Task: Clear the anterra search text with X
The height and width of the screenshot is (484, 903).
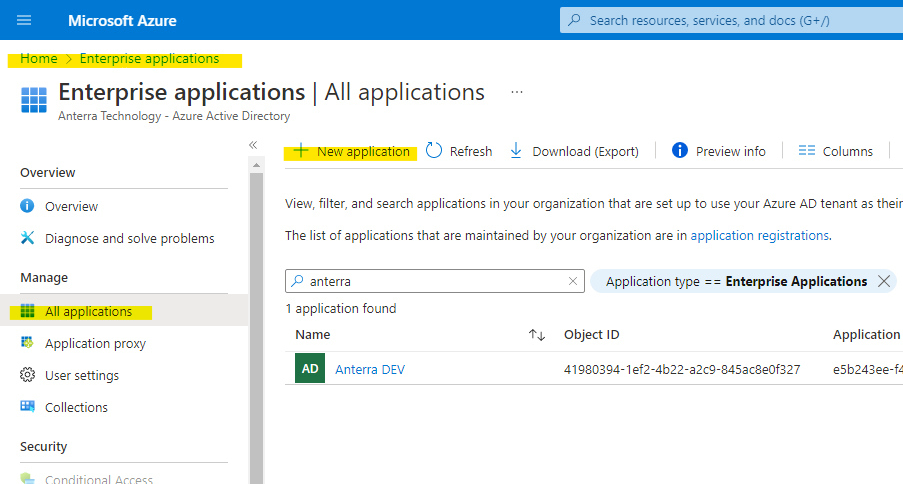Action: pos(572,281)
